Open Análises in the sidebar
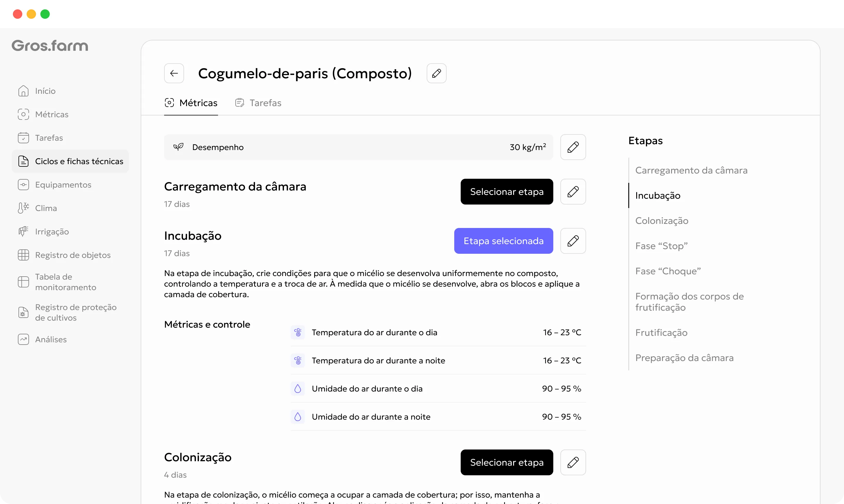Screen dimensions: 844x504 coord(70,339)
